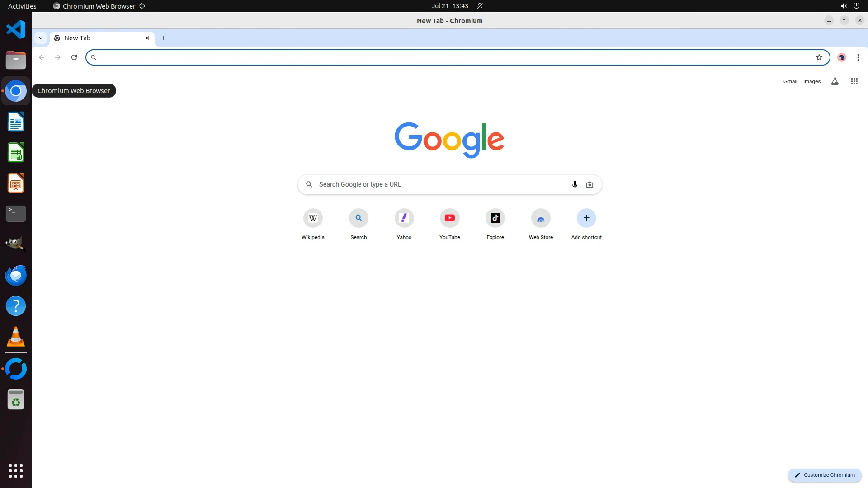This screenshot has width=868, height=488.
Task: Click the Gmail link
Action: pos(790,81)
